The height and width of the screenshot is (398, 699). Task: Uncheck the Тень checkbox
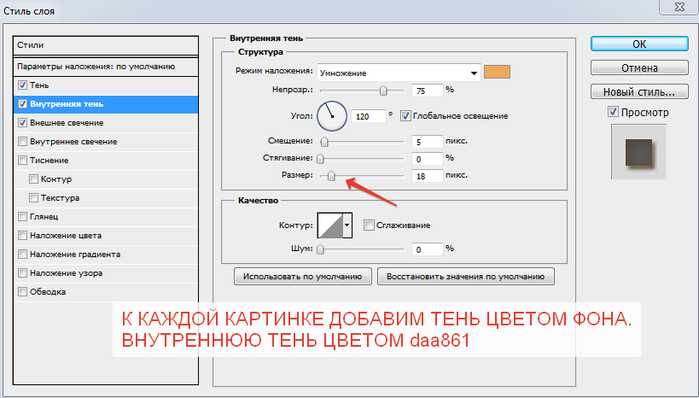(22, 85)
